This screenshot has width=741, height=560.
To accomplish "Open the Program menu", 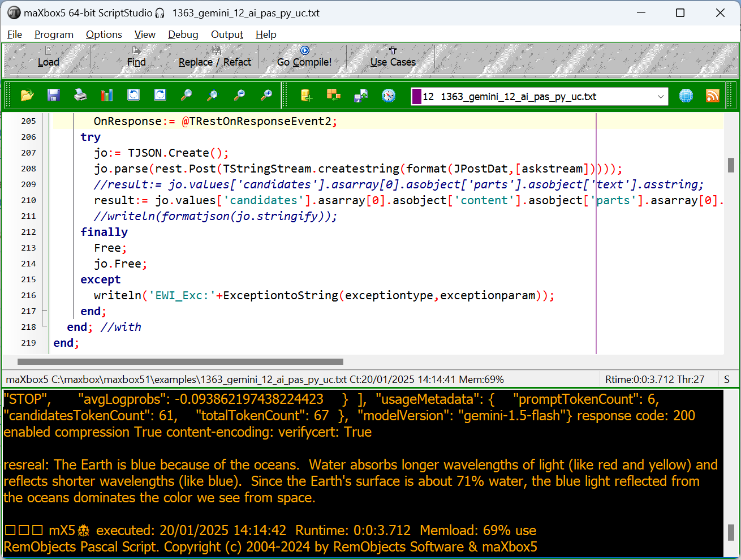I will click(54, 35).
